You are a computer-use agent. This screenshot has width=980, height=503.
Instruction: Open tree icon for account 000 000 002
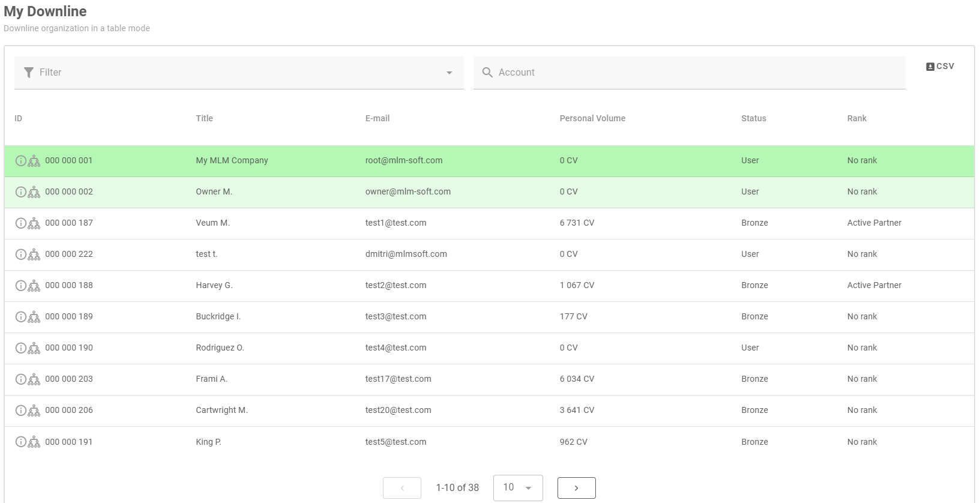(34, 192)
